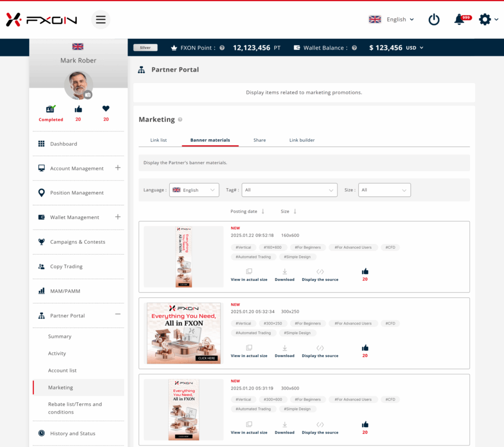
Task: Click #160×600 tag on first banner
Action: coord(273,247)
